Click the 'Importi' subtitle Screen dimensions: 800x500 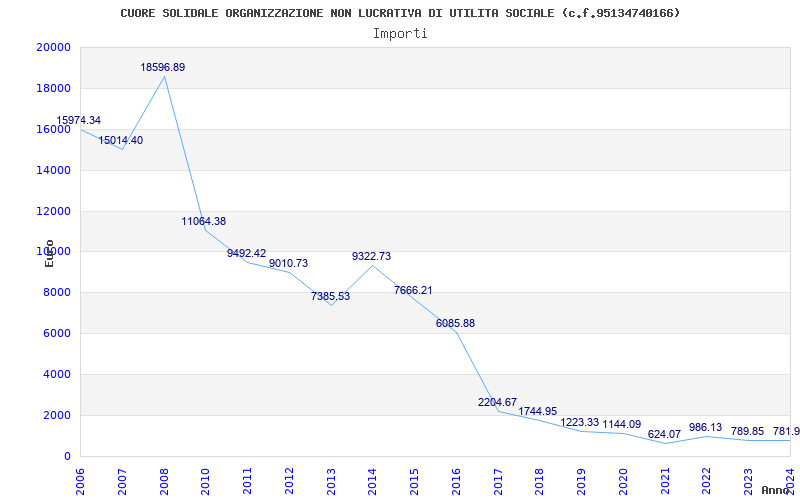[x=400, y=34]
